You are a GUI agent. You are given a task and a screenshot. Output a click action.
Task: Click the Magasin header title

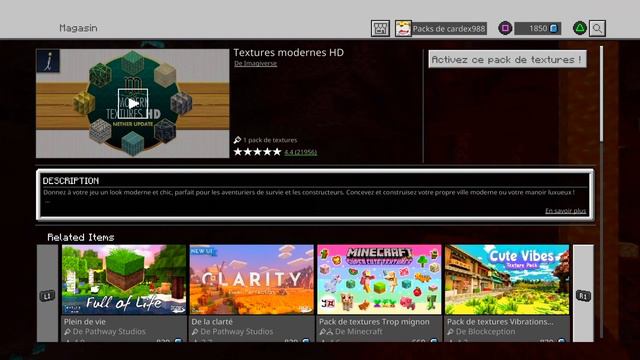tap(78, 28)
